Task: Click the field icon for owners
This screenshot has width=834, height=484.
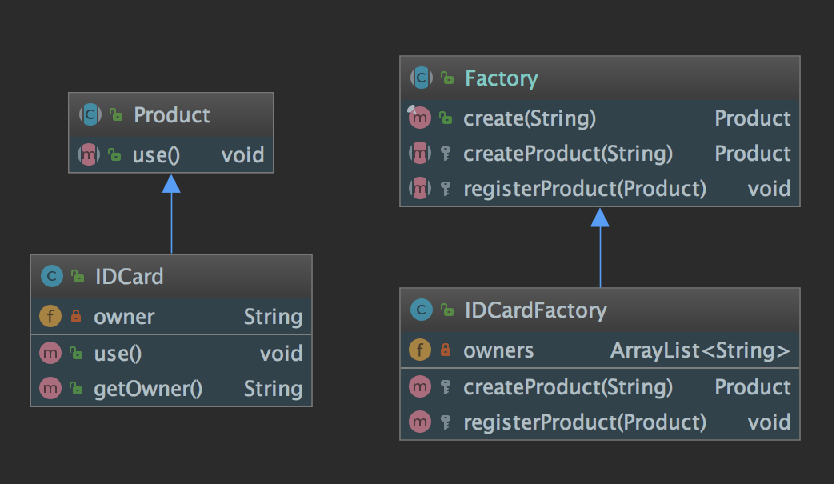Action: point(420,350)
